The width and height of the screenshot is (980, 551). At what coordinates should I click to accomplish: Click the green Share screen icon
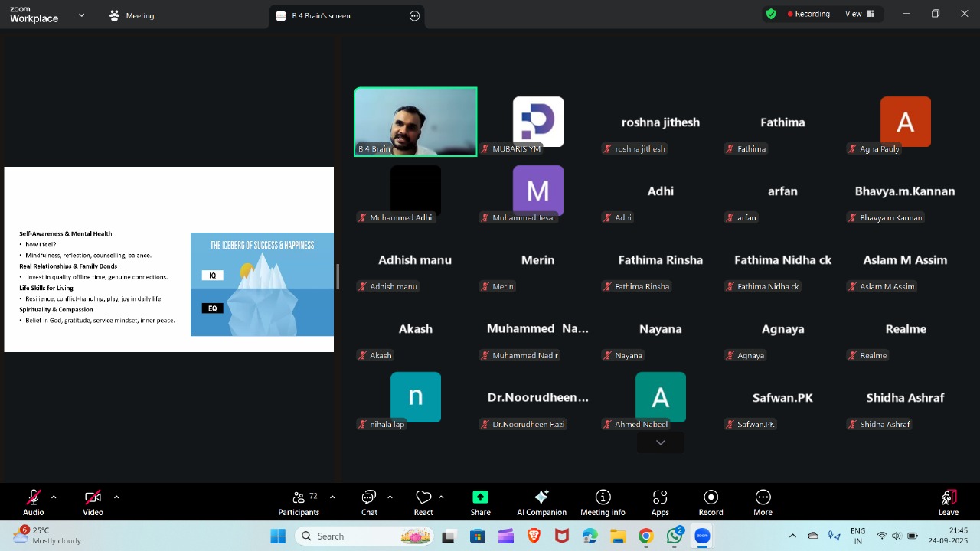(480, 497)
